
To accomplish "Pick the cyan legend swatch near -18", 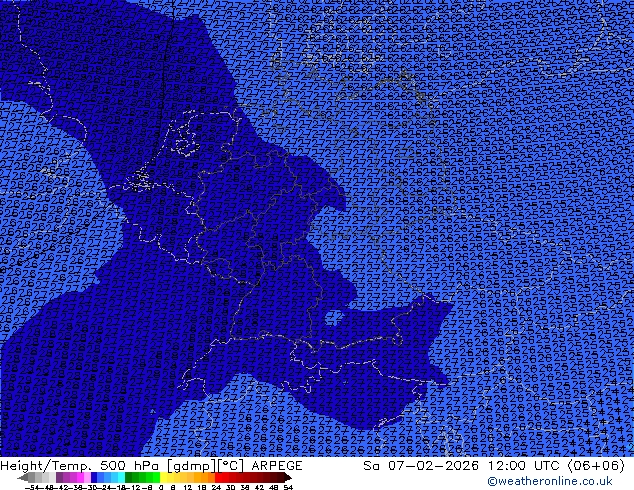I will pyautogui.click(x=121, y=477).
